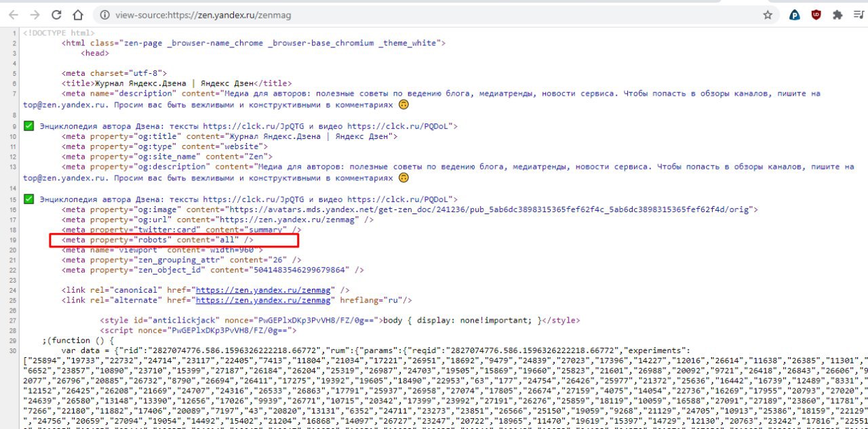Image resolution: width=868 pixels, height=429 pixels.
Task: Click the og:type content="website" line
Action: point(165,146)
